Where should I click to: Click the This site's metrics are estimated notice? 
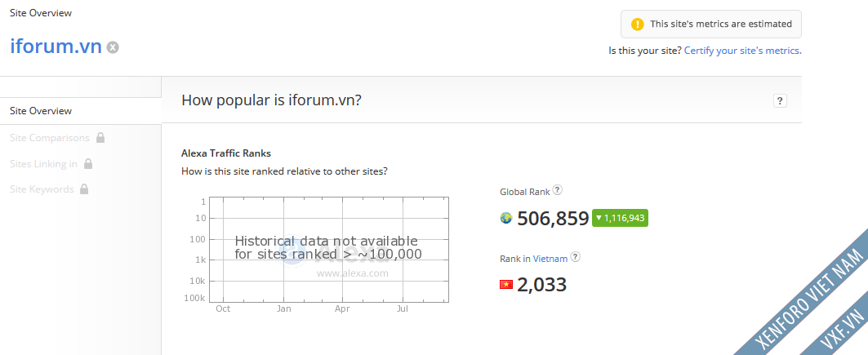[x=710, y=24]
